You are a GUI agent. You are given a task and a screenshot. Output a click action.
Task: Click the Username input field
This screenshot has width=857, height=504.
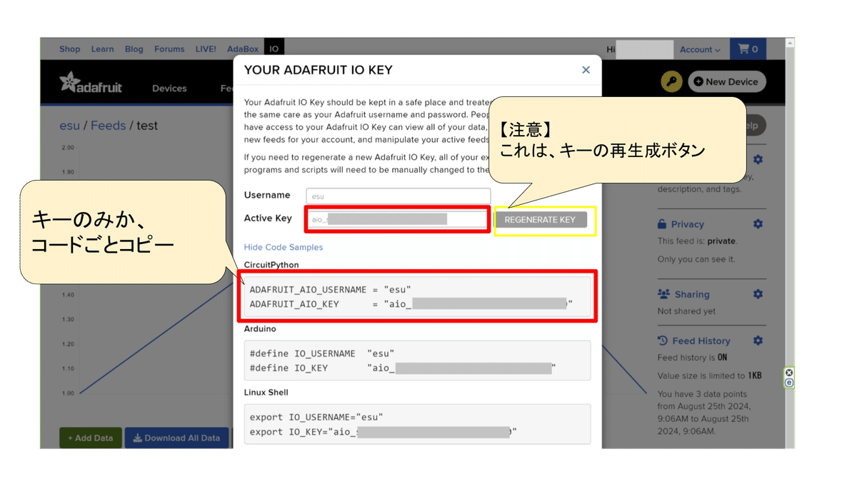[x=398, y=195]
